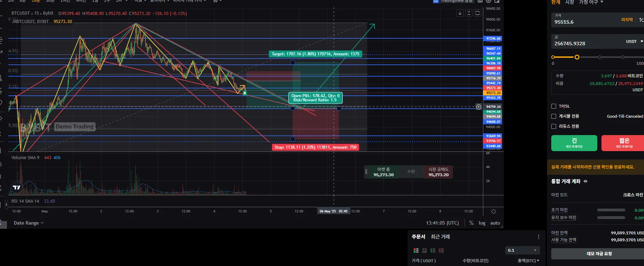Open chart settings gear on time axis
The width and height of the screenshot is (644, 266).
(493, 211)
